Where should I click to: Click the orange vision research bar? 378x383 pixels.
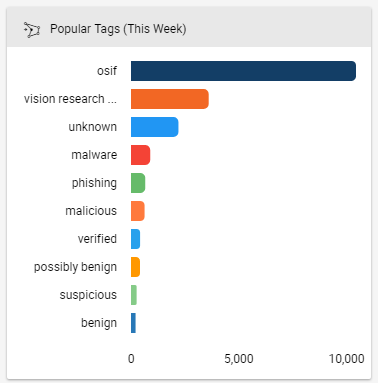coord(170,99)
